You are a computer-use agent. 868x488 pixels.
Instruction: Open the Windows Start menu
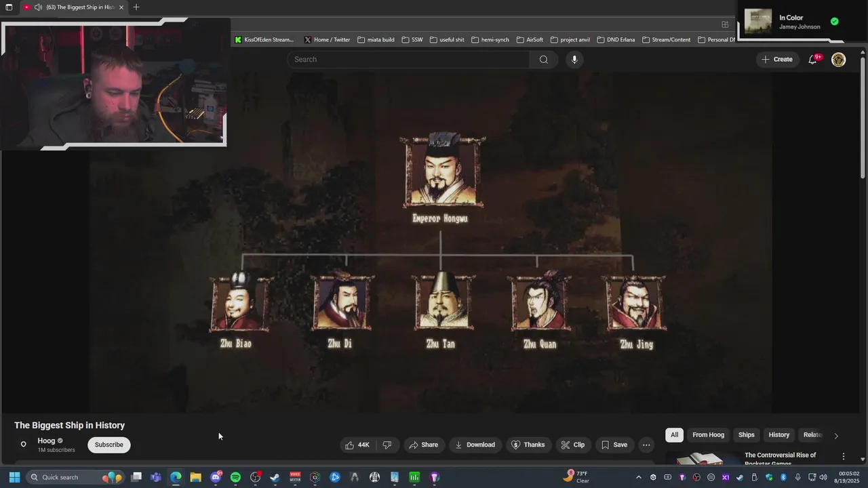click(x=14, y=477)
